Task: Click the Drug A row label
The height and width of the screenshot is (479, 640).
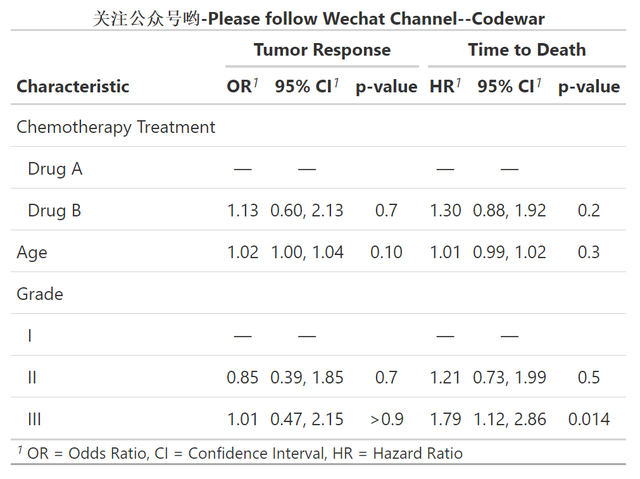Action: (55, 169)
